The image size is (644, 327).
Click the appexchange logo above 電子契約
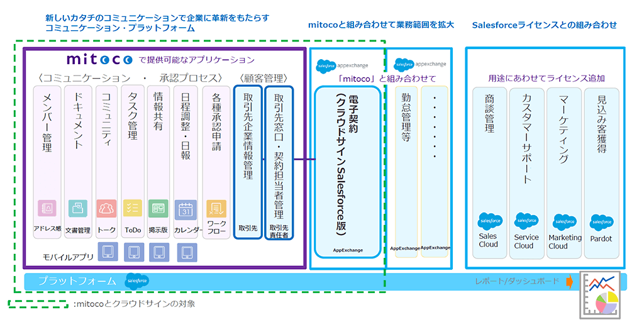pos(342,66)
